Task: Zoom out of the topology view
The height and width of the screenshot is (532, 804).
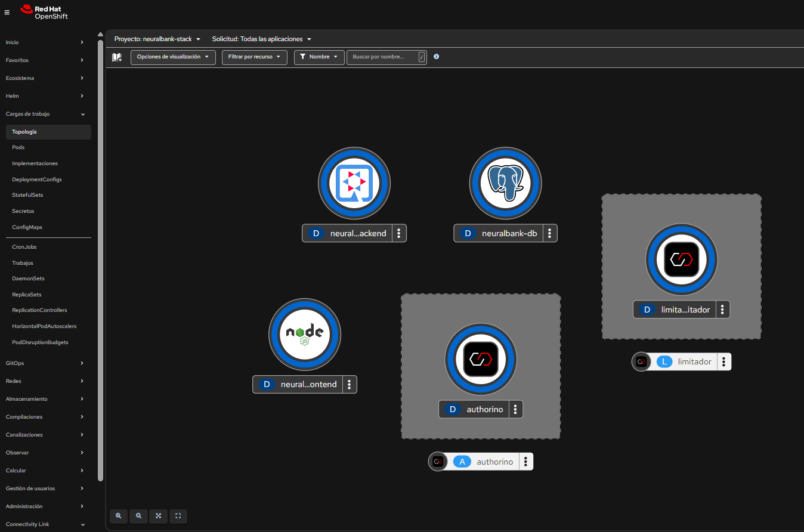Action: click(138, 516)
